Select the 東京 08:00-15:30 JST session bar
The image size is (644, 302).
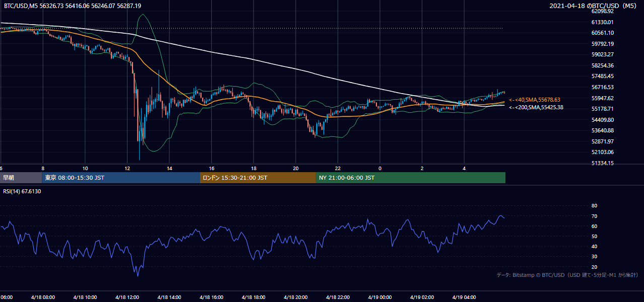(121, 178)
